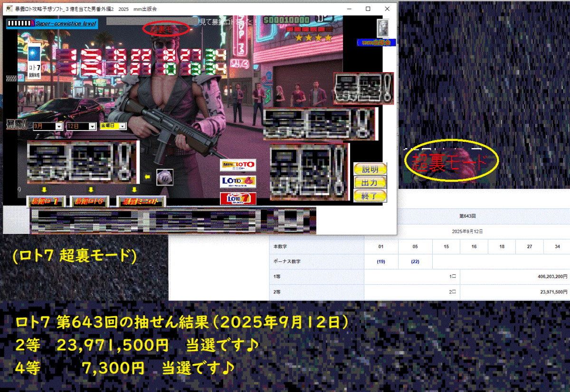Click the 2025年9月12日 date cell
570x392 pixels.
[467, 231]
